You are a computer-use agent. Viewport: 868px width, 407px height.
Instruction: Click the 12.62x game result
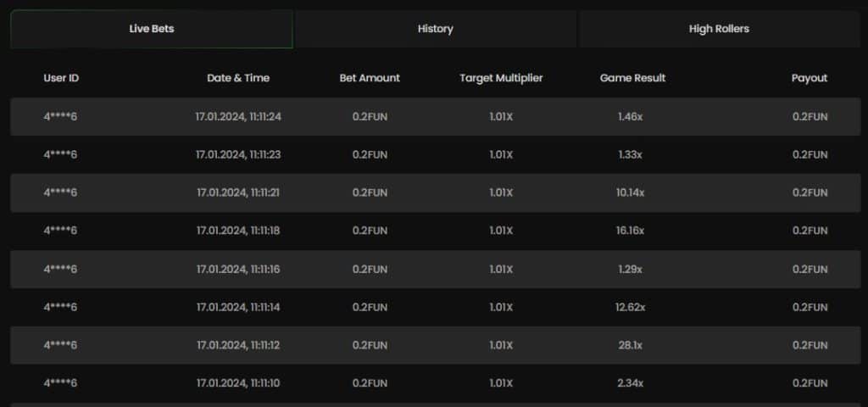tap(631, 307)
